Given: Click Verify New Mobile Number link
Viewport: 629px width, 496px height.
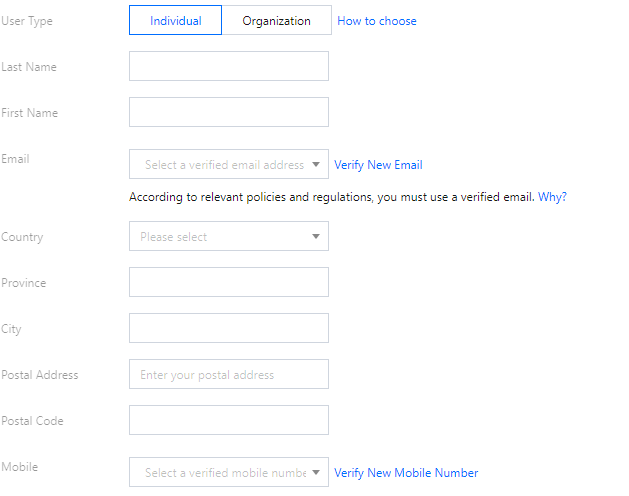Looking at the screenshot, I should point(406,473).
